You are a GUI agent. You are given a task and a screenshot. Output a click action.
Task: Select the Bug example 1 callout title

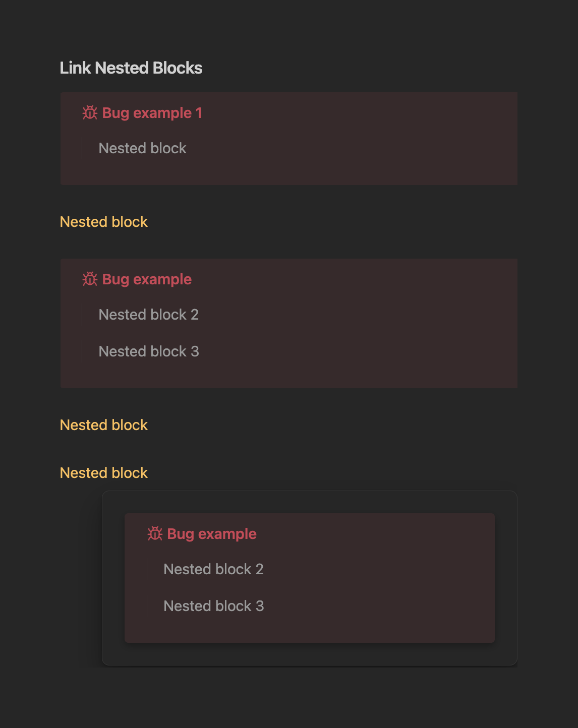152,113
